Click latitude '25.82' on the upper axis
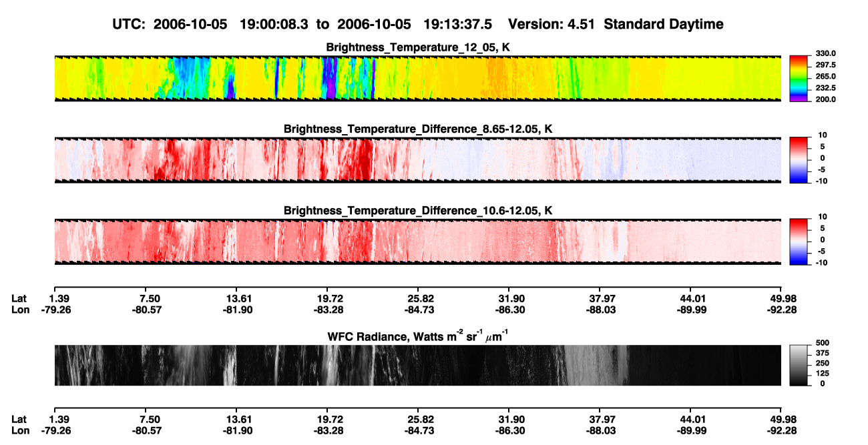This screenshot has width=868, height=445. 417,298
